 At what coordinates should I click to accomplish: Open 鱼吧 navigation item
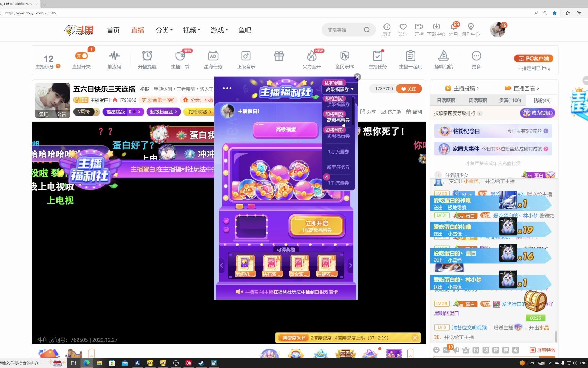tap(245, 30)
